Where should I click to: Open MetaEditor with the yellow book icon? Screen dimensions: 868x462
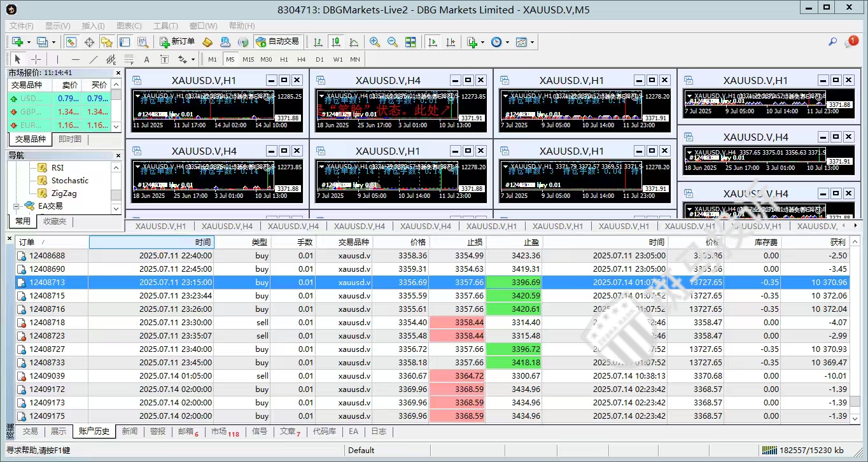[x=207, y=42]
